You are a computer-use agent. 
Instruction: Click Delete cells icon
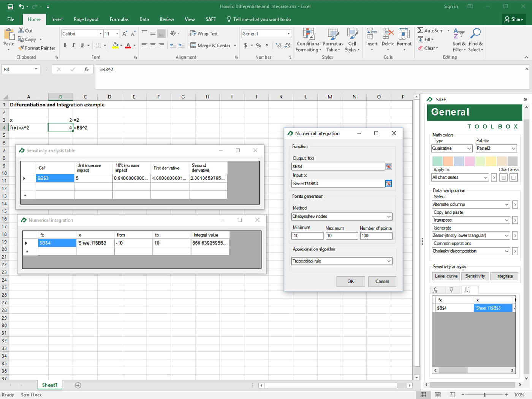coord(388,33)
